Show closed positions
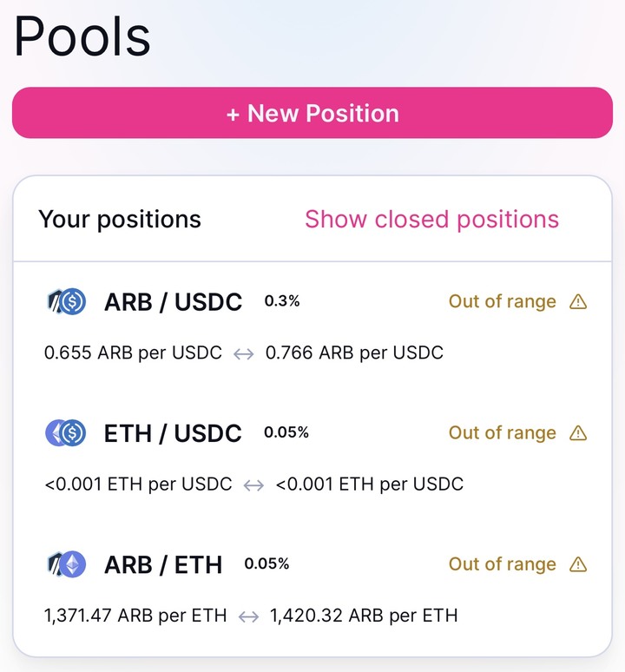 [431, 219]
